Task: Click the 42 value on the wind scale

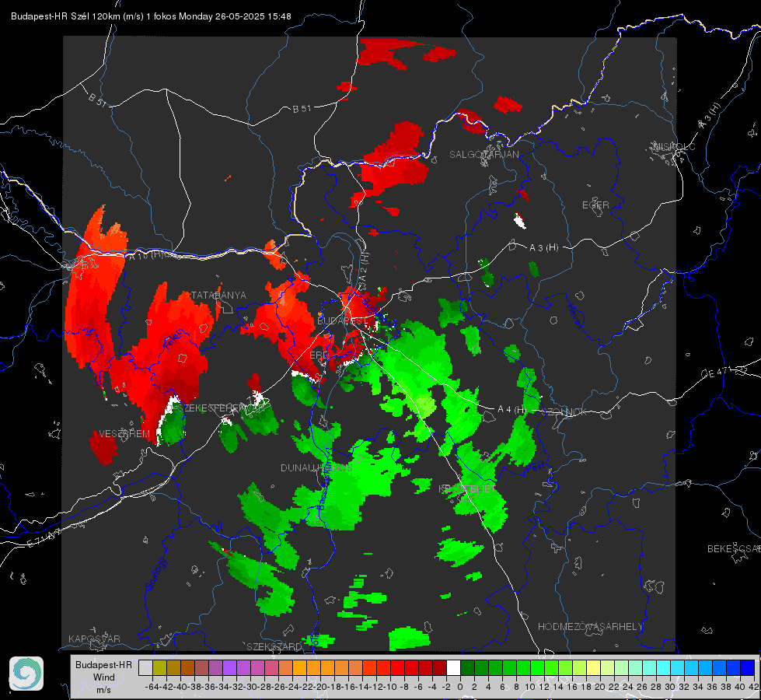Action: tap(753, 687)
